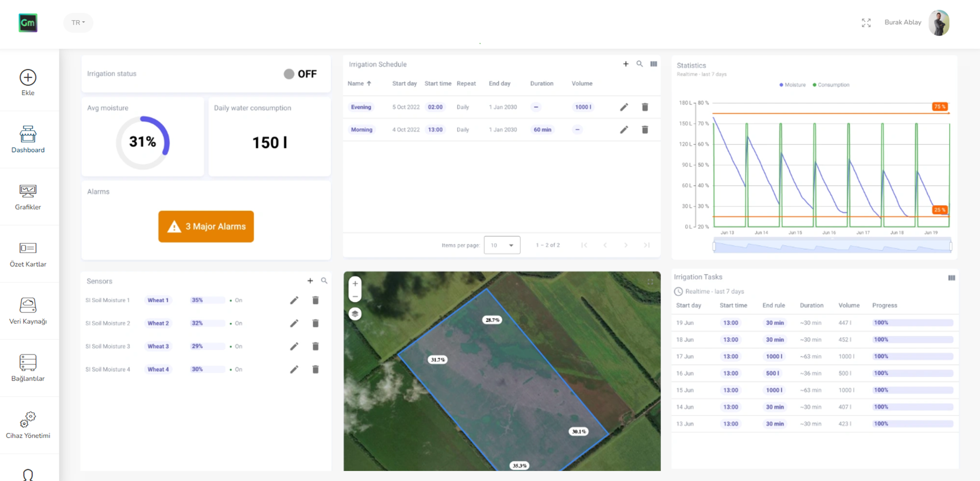The width and height of the screenshot is (980, 481).
Task: Open Cihaz Yönetimi settings icon
Action: coord(27,420)
